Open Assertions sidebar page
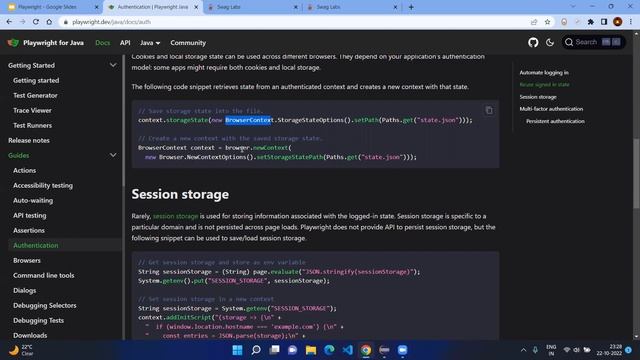This screenshot has width=640, height=360. coord(29,230)
